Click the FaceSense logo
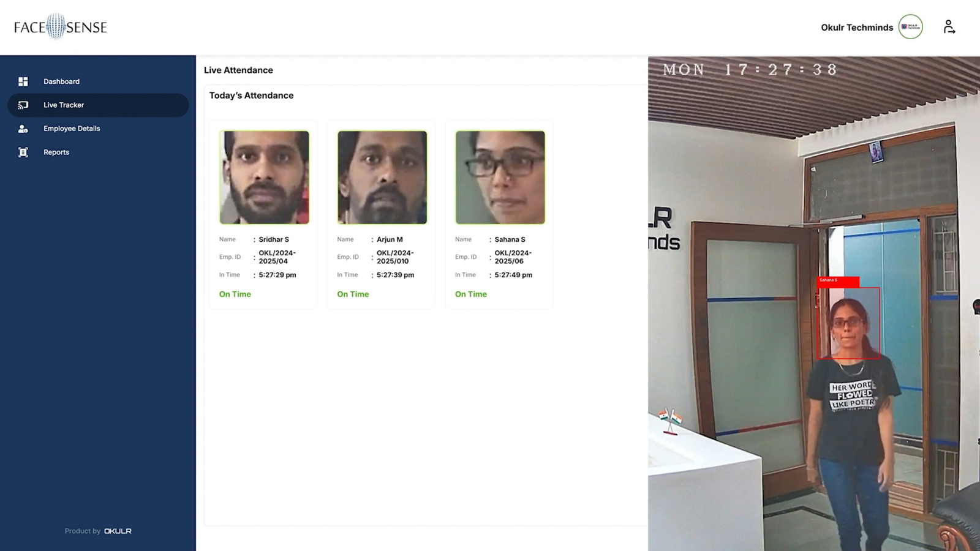The width and height of the screenshot is (980, 551). pos(61,27)
